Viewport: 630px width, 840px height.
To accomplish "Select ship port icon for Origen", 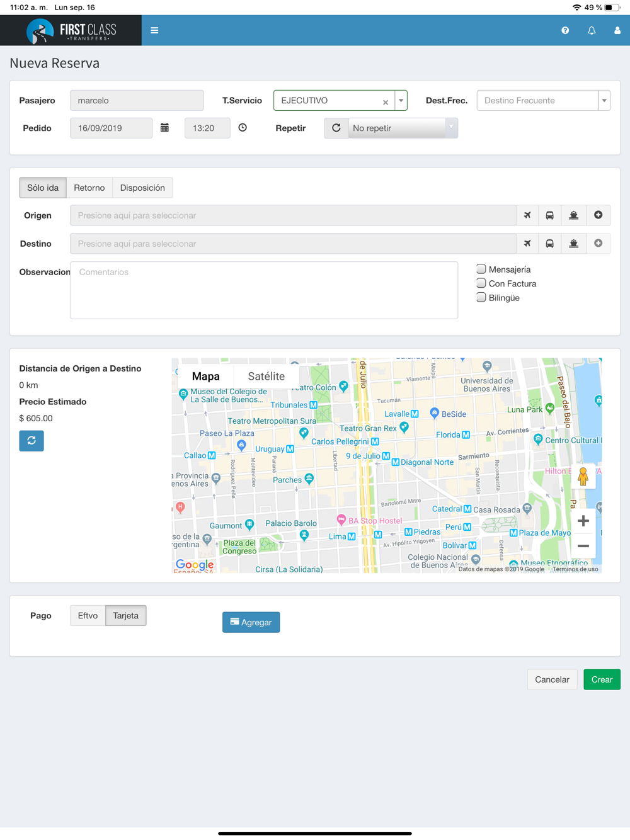I will (574, 215).
